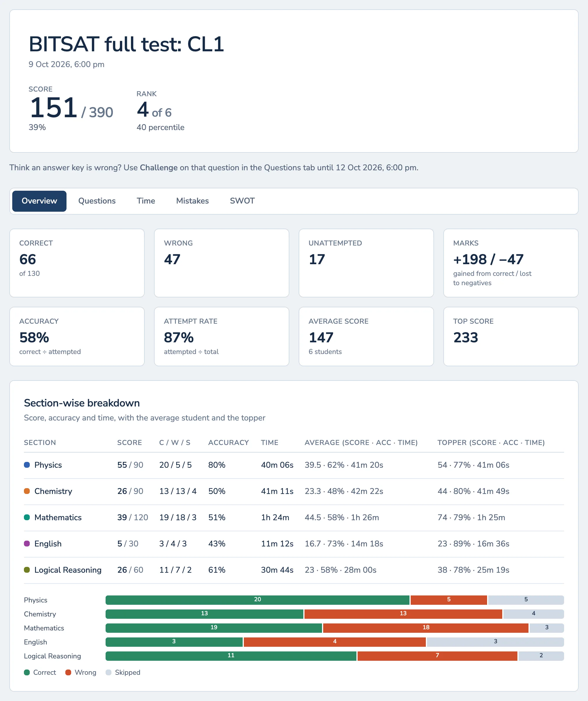Click the olive Logical Reasoning section dot
The image size is (588, 701).
27,570
